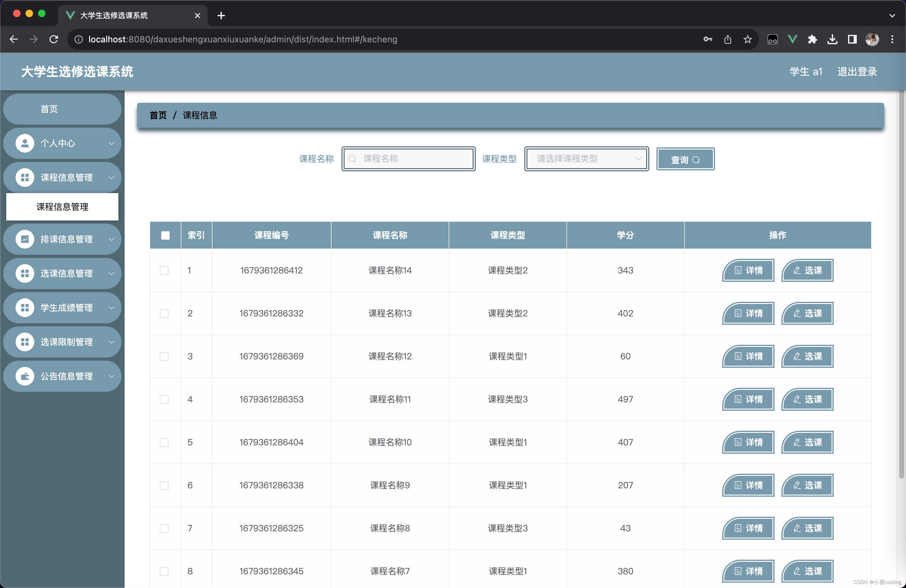The height and width of the screenshot is (588, 906).
Task: Click the 首页 breadcrumb link
Action: pyautogui.click(x=158, y=115)
